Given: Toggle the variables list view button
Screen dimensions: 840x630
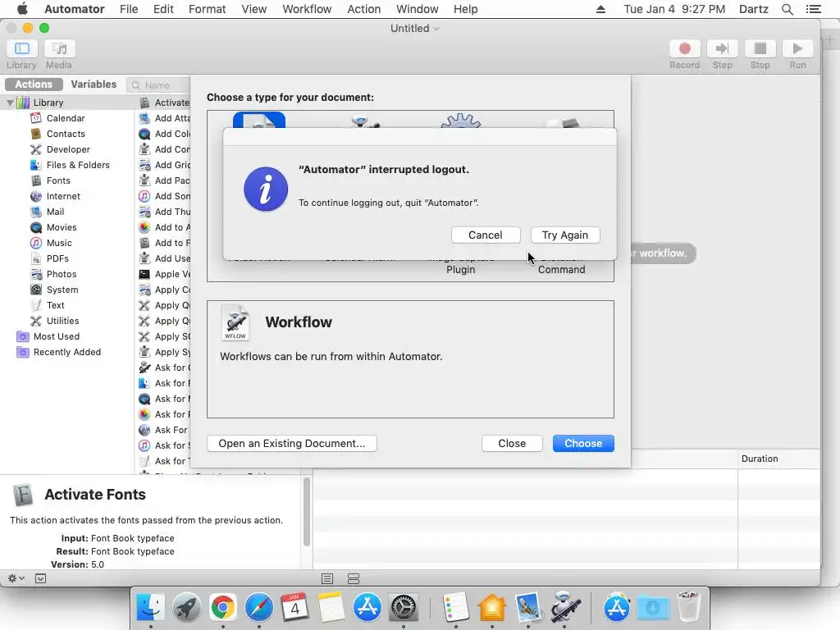Looking at the screenshot, I should [x=354, y=578].
